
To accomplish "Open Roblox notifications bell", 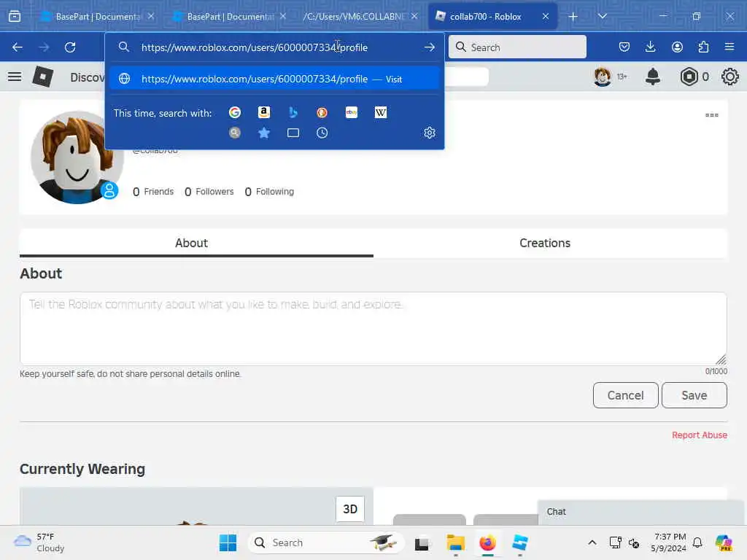I will coord(653,77).
